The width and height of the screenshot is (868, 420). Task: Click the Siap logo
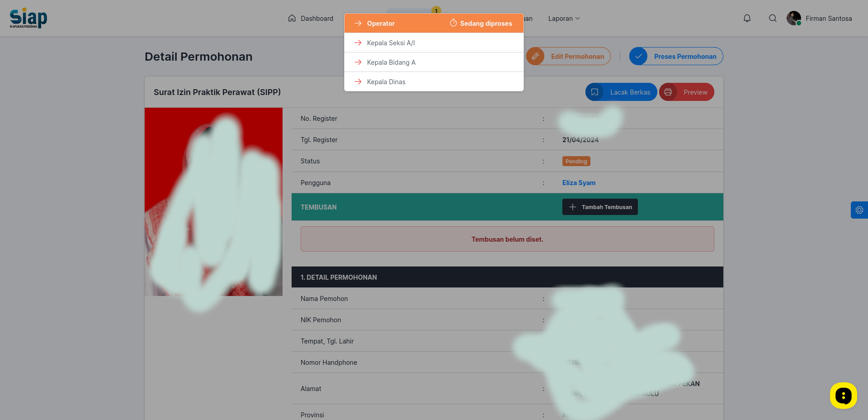pos(28,18)
